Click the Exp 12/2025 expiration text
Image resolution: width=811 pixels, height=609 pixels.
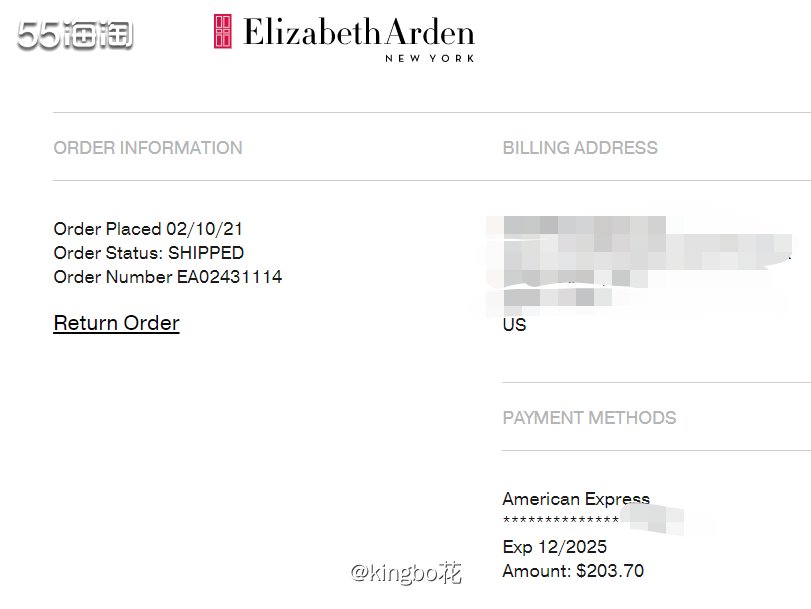(x=554, y=547)
